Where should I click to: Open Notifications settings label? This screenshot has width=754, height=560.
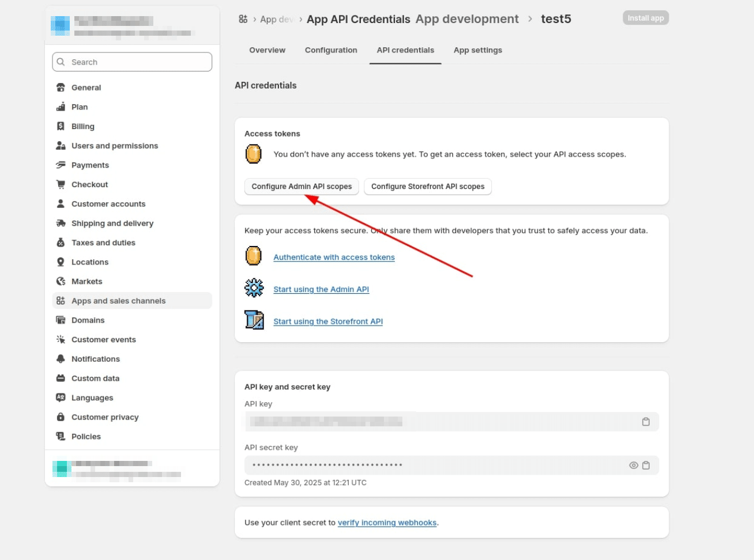tap(96, 359)
